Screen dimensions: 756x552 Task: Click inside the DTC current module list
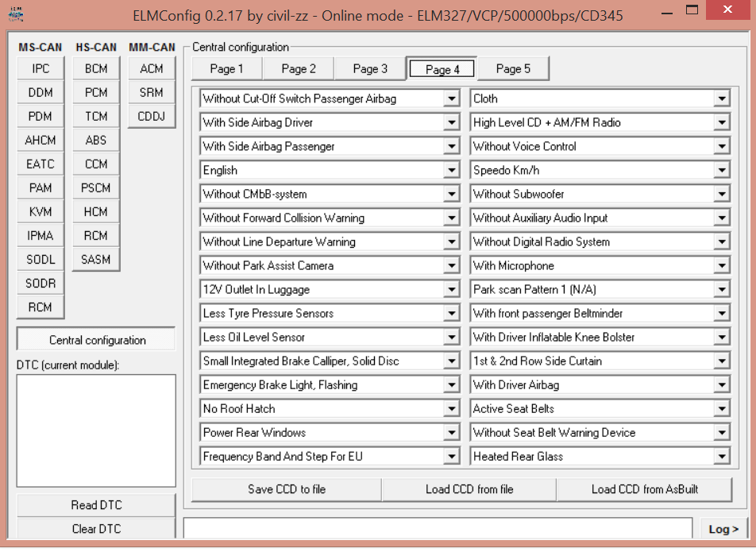point(96,430)
